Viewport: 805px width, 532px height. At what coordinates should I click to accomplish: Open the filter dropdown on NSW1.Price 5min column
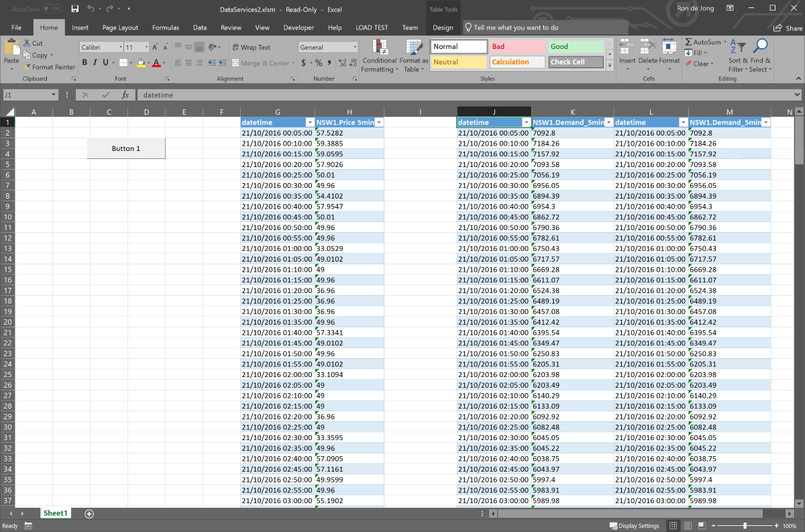378,123
